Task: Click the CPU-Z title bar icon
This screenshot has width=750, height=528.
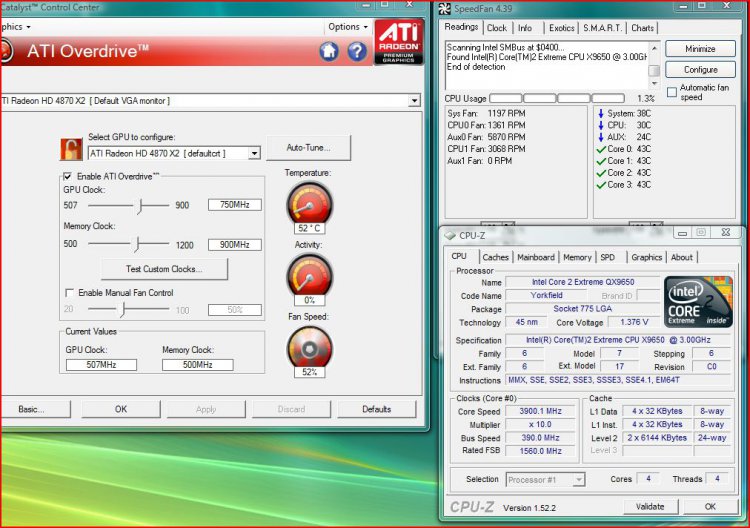Action: [x=450, y=235]
